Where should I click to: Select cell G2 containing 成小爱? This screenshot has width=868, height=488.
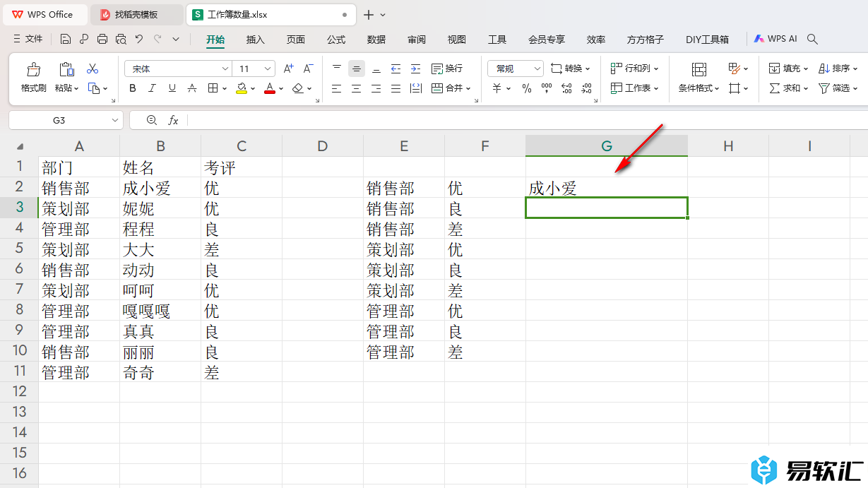point(607,188)
